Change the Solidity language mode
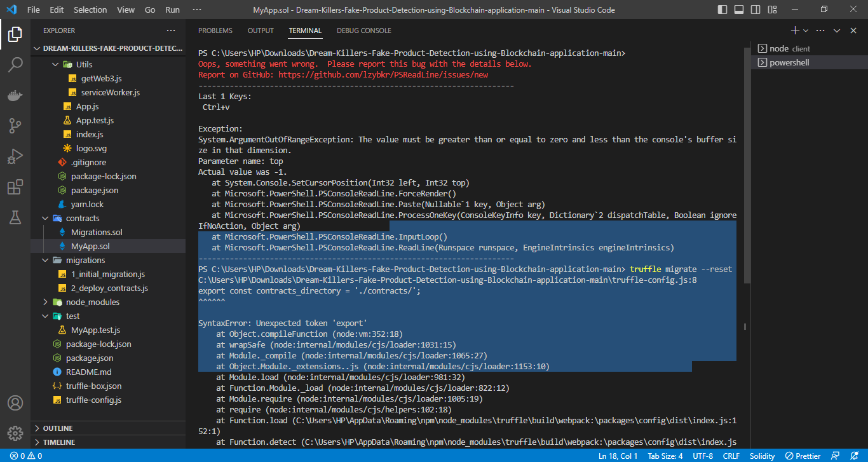The width and height of the screenshot is (868, 462). (x=762, y=456)
